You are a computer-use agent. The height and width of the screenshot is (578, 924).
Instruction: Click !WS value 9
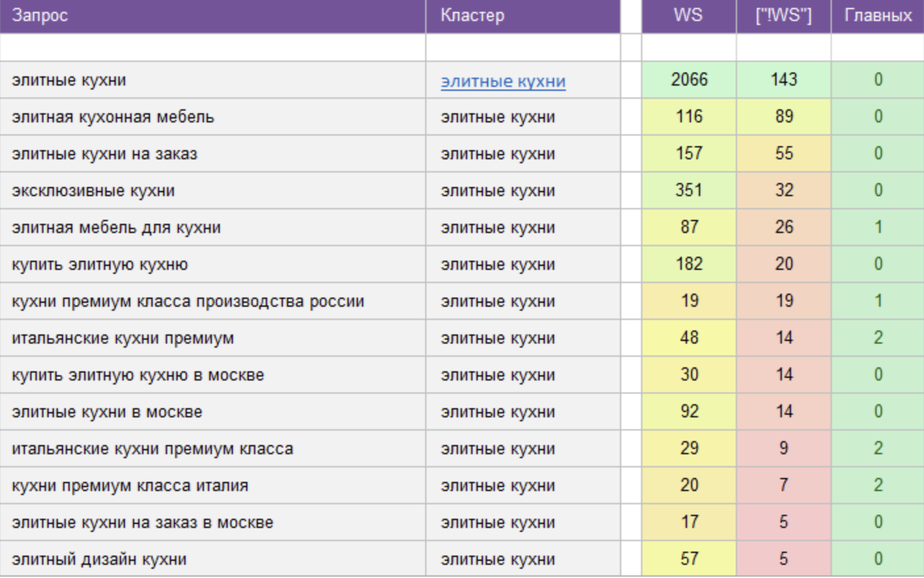click(x=784, y=449)
